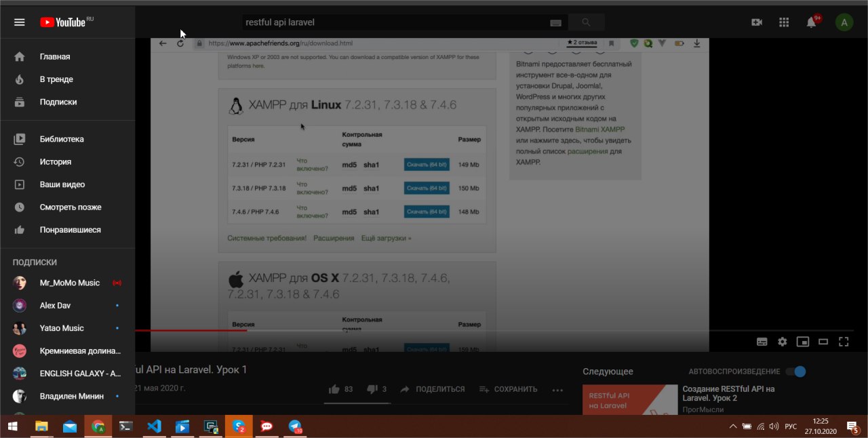Image resolution: width=868 pixels, height=438 pixels.
Task: Open the more actions three-dot menu below the video
Action: point(558,390)
